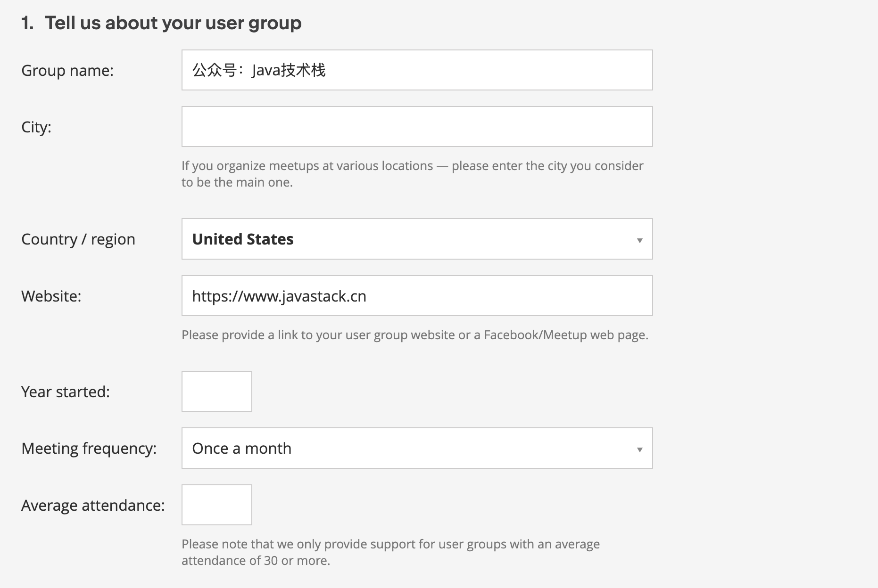Click the note about average attendance of 30
The height and width of the screenshot is (588, 878).
click(x=390, y=552)
